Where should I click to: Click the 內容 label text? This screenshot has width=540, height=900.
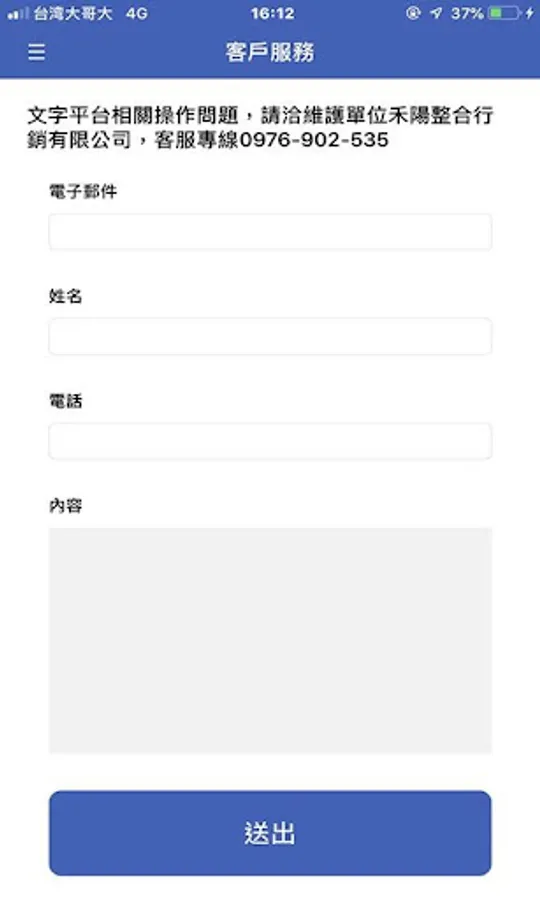coord(66,506)
